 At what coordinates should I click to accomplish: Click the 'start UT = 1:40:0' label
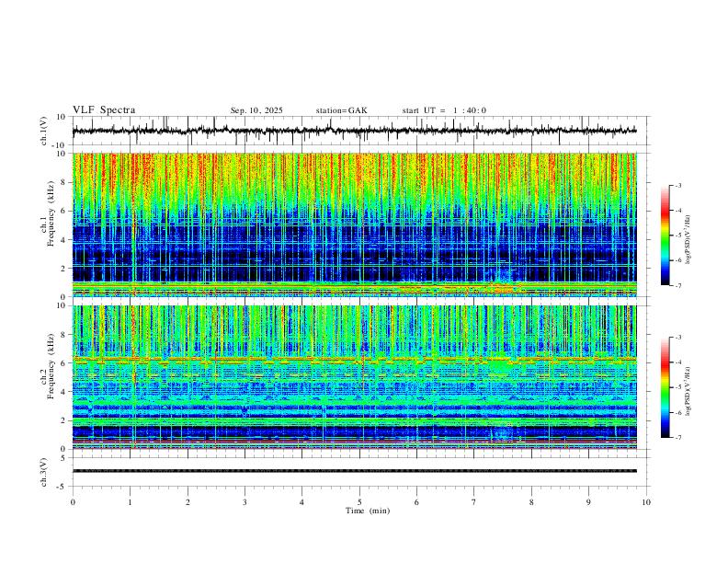[x=444, y=110]
